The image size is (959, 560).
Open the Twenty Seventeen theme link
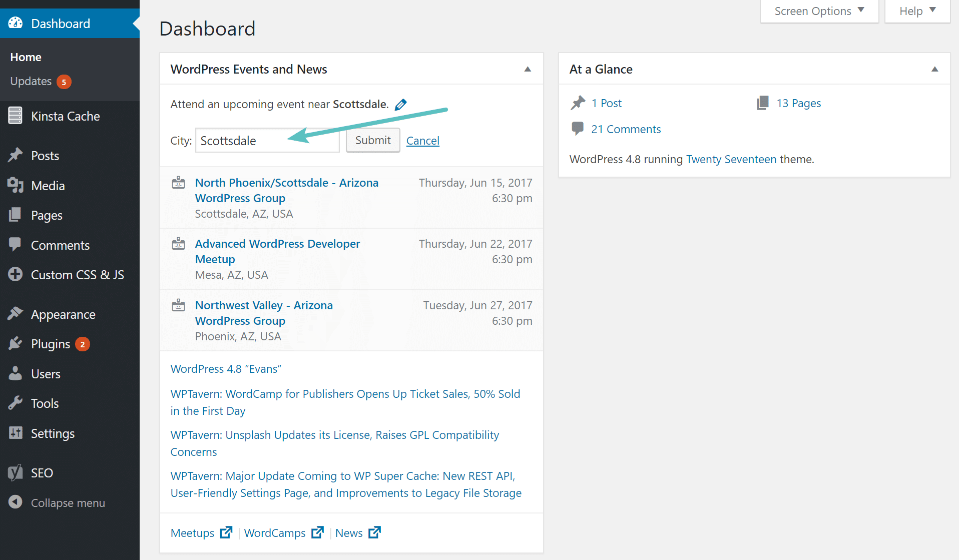tap(731, 159)
